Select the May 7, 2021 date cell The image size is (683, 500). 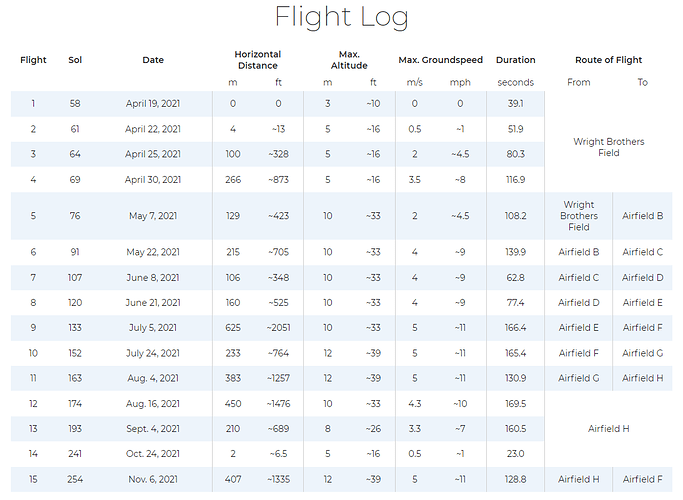tap(153, 216)
